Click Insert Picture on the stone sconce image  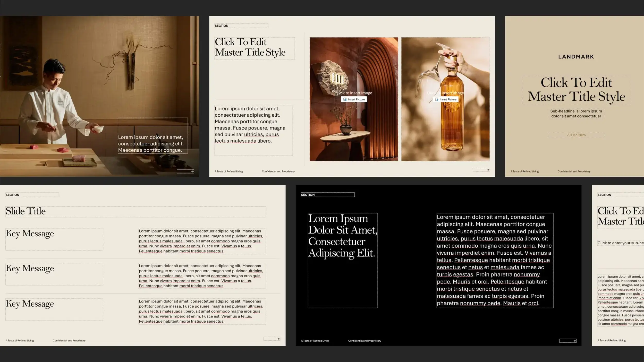(x=354, y=99)
